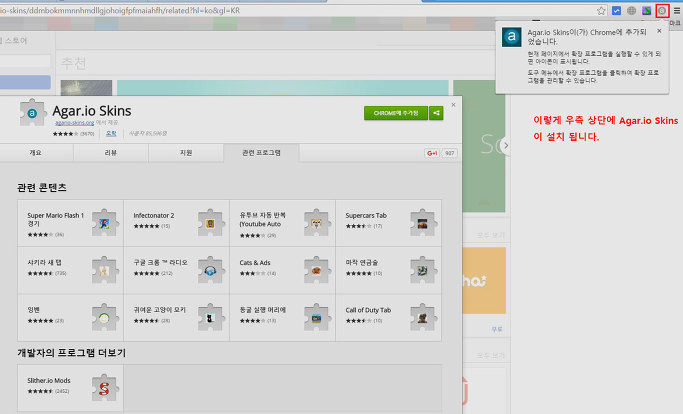The width and height of the screenshot is (683, 414).
Task: Open the Supercars Tab title
Action: (366, 215)
